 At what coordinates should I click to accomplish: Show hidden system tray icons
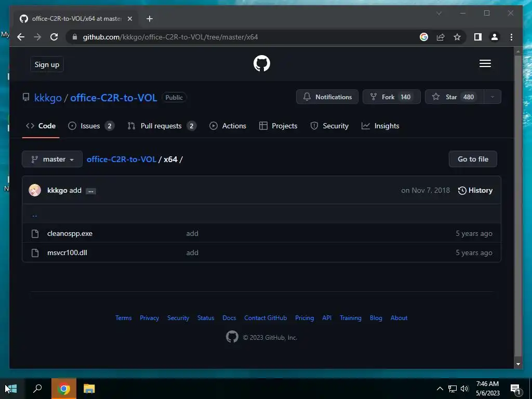[440, 389]
